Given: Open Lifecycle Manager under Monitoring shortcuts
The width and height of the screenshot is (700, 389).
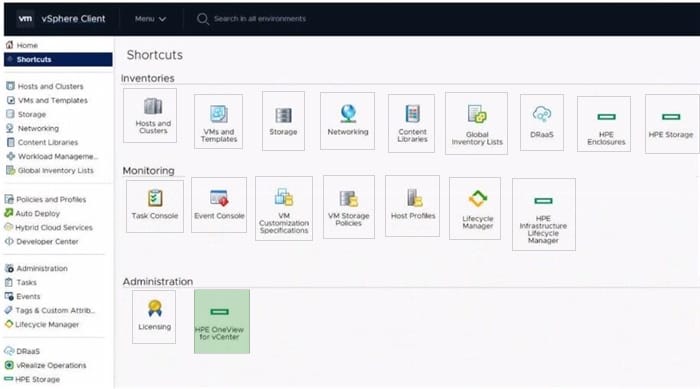Looking at the screenshot, I should tap(475, 209).
